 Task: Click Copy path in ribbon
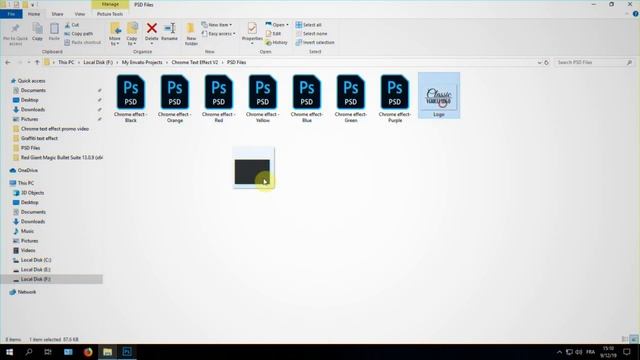click(x=79, y=33)
